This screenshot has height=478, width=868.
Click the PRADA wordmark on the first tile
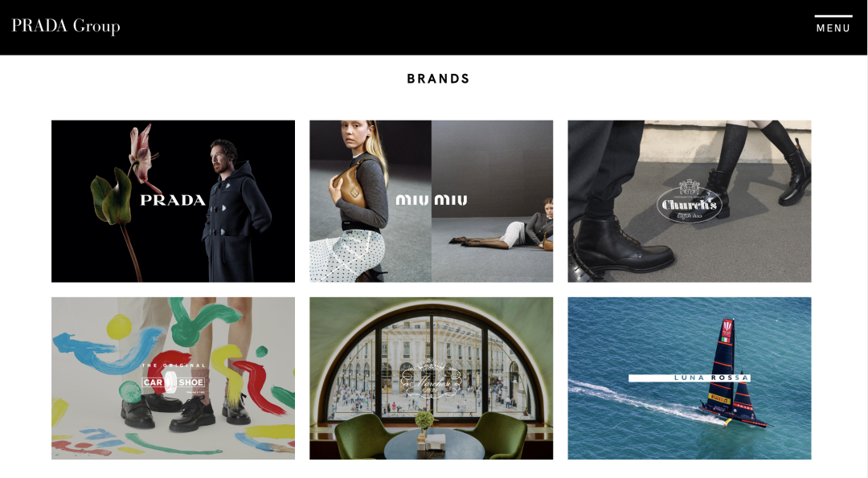(173, 200)
